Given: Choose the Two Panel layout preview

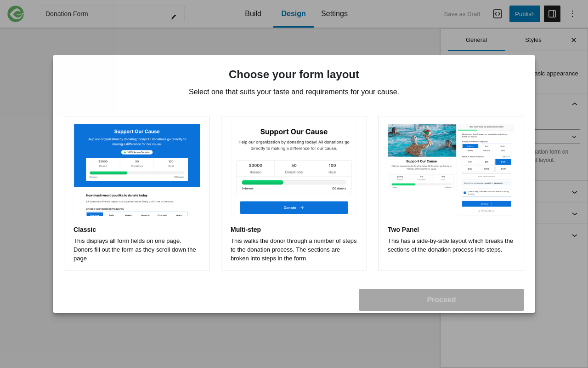Looking at the screenshot, I should click(x=451, y=170).
